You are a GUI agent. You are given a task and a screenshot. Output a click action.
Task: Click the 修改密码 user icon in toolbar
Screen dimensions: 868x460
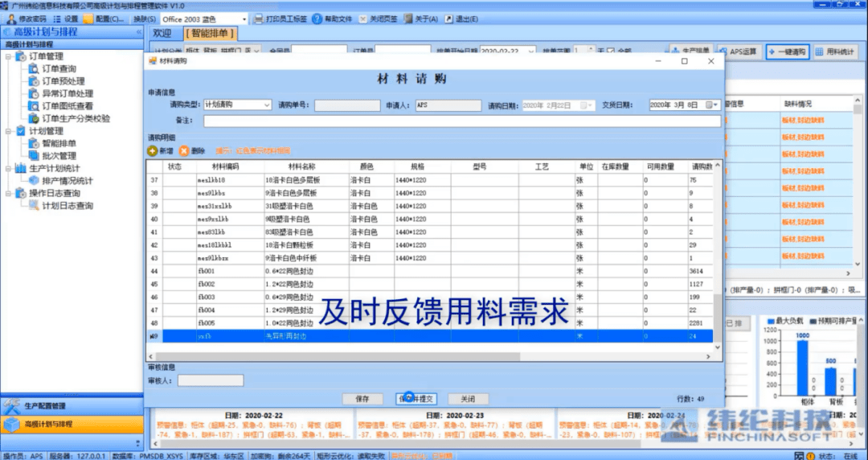pos(11,18)
